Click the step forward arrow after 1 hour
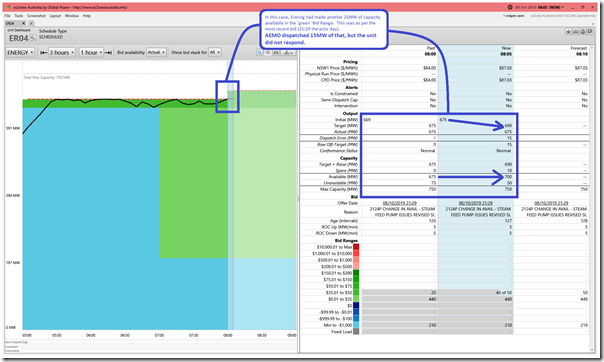Viewport: 604px width, 362px height. (x=108, y=52)
